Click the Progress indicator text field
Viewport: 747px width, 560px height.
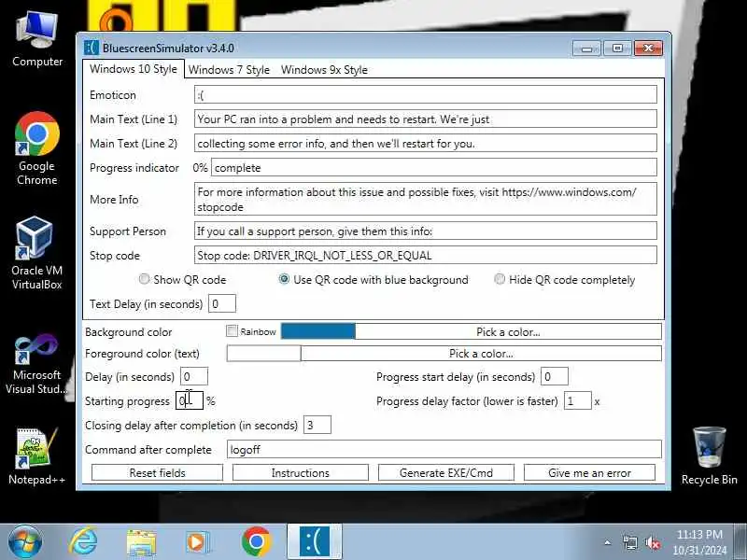(434, 168)
